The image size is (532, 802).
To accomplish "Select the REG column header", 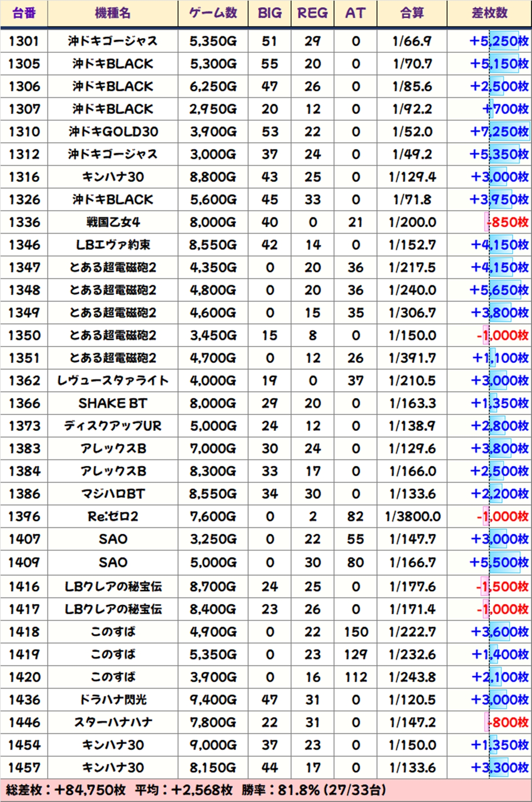I will pyautogui.click(x=313, y=13).
